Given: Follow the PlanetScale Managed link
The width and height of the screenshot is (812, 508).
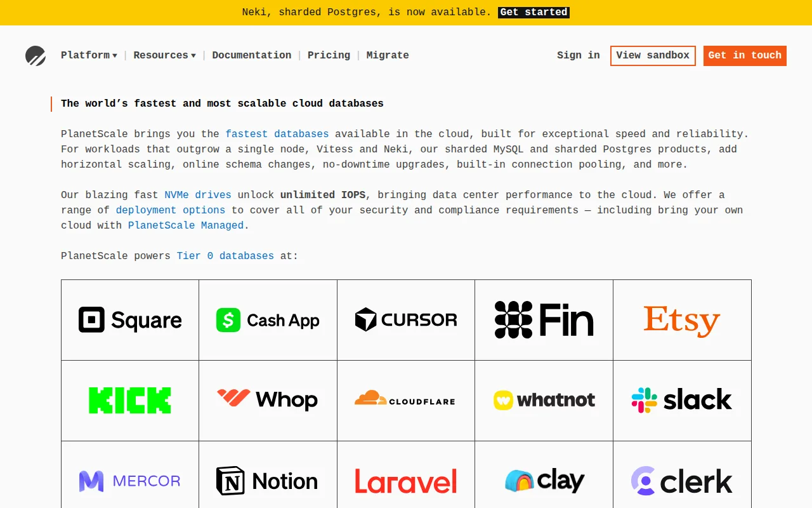Looking at the screenshot, I should pyautogui.click(x=186, y=225).
